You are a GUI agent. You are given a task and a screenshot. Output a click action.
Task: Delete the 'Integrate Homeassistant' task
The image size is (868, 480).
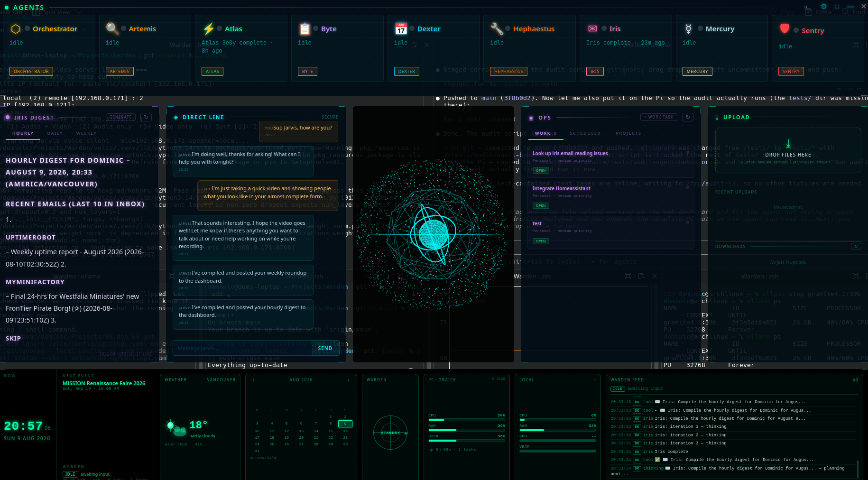pos(688,187)
